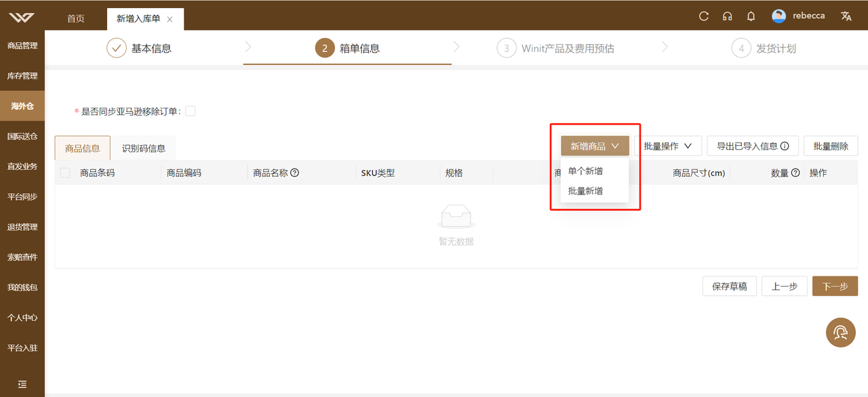
Task: Expand the 新增商品 dropdown button
Action: point(595,146)
